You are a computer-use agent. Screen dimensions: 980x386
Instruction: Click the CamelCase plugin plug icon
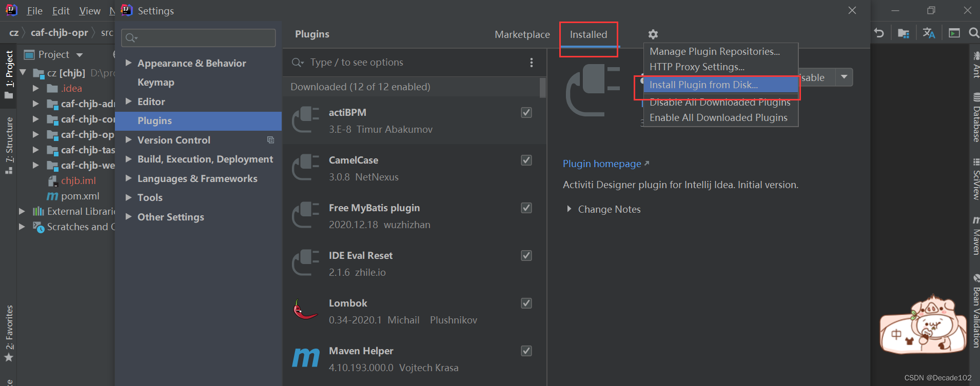306,167
